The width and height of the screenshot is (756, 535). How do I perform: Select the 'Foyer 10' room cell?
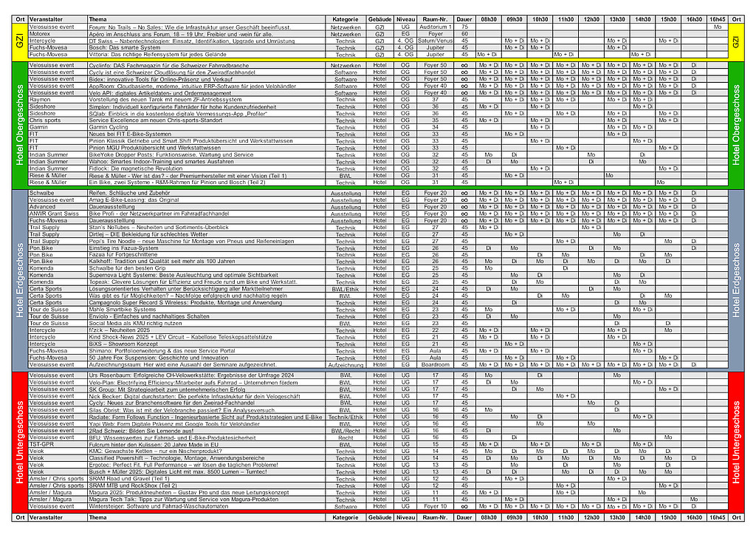436,507
